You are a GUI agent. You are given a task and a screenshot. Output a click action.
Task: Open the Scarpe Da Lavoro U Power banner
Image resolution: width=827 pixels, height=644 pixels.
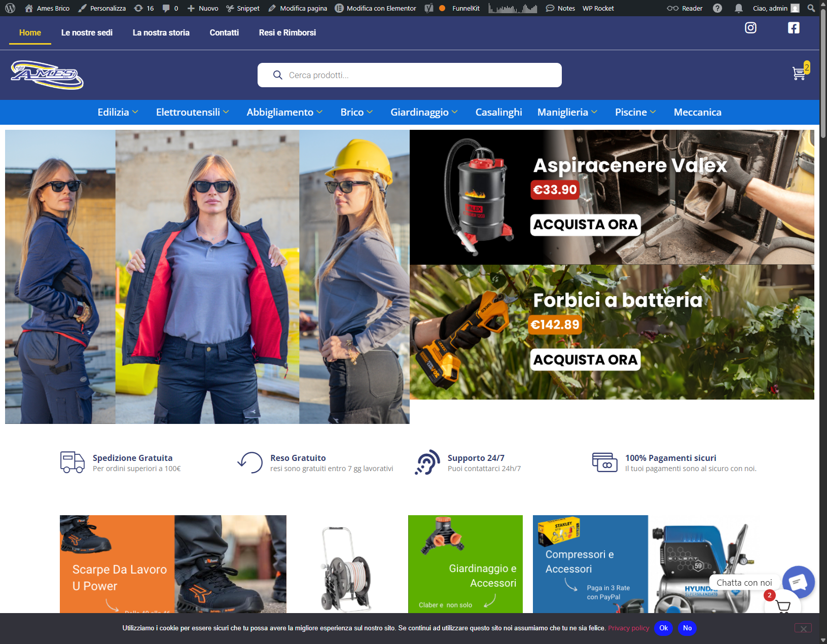(x=173, y=564)
